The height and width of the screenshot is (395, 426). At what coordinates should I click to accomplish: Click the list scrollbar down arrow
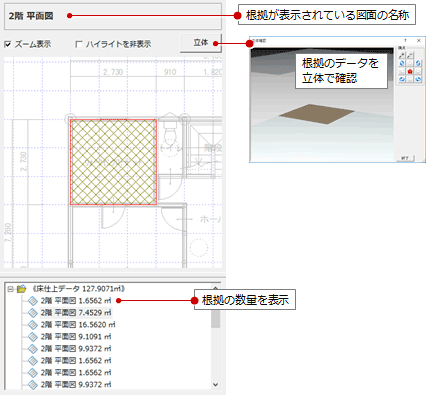coord(216,384)
